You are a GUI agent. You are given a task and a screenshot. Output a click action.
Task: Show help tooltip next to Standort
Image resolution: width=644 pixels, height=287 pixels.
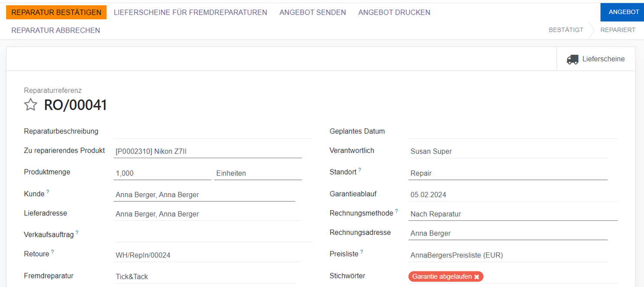[x=359, y=170]
